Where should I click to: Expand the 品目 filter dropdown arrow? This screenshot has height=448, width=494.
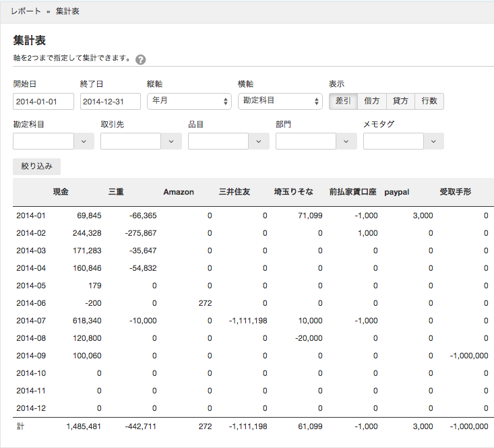(x=259, y=141)
